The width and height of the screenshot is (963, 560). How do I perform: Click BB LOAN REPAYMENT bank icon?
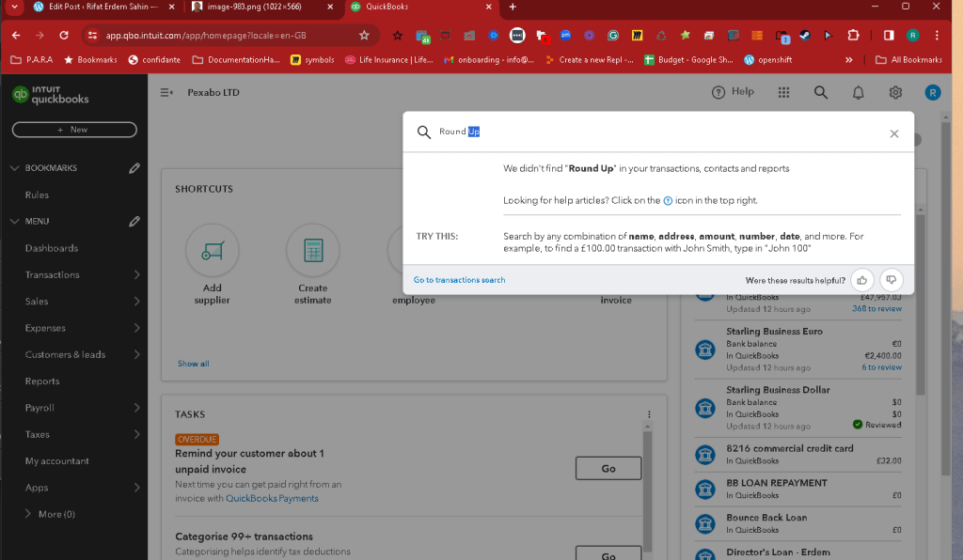tap(705, 489)
